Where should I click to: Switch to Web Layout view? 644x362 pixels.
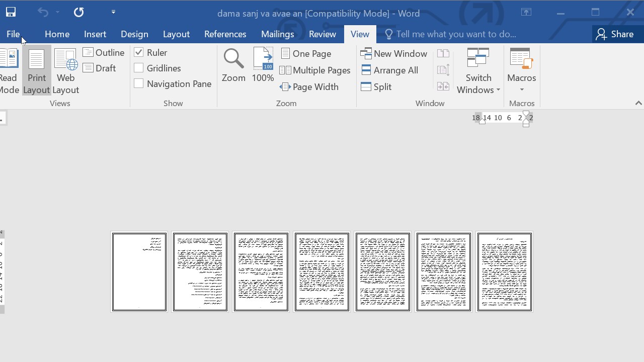click(x=65, y=71)
